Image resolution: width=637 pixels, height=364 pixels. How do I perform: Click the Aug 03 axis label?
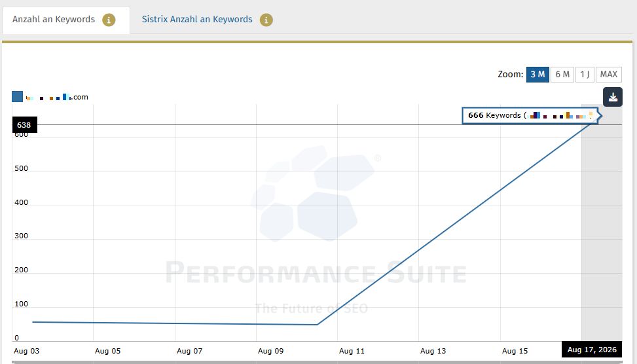26,351
